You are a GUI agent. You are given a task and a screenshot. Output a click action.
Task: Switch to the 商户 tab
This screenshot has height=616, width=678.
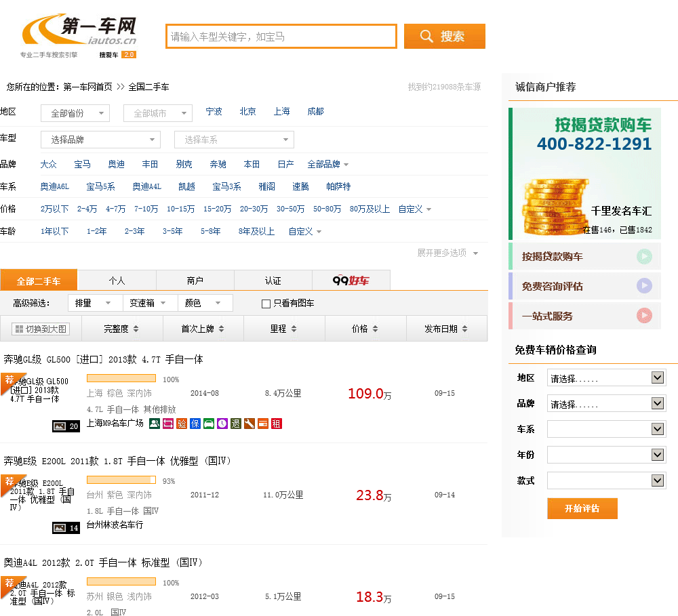(195, 281)
